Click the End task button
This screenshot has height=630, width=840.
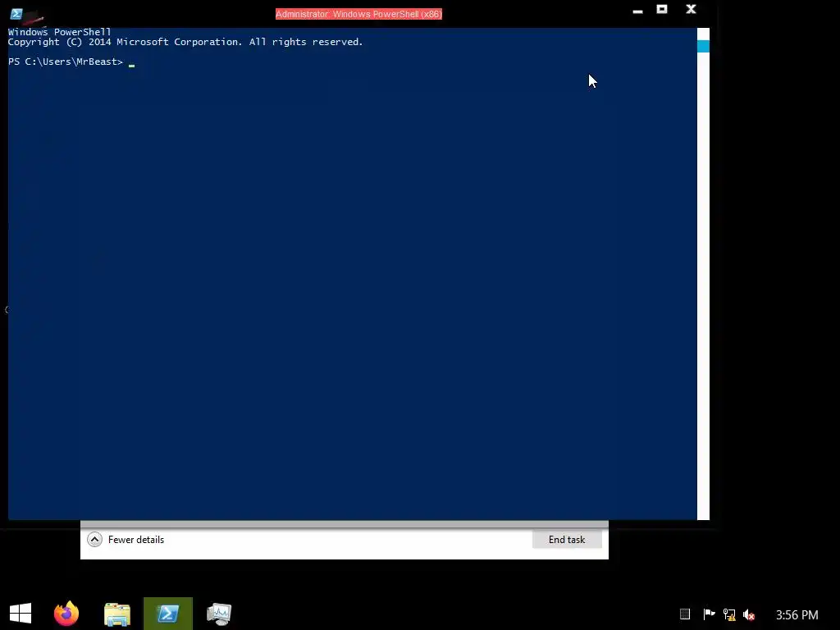567,540
